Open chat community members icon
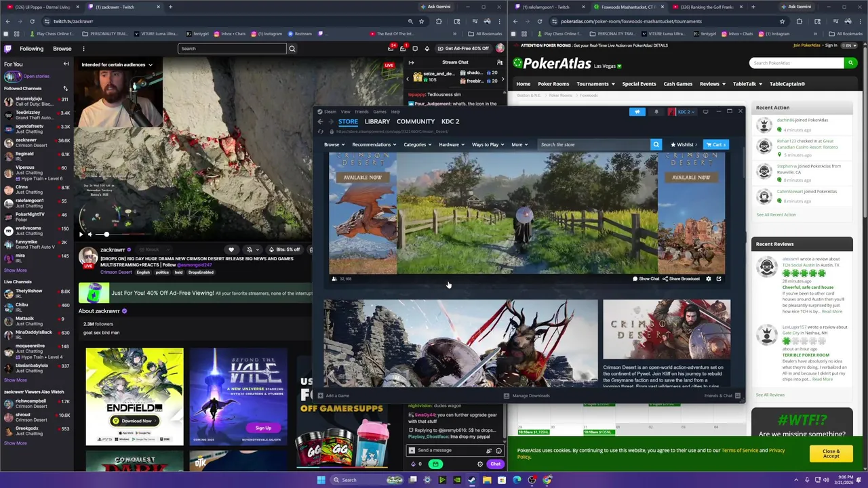This screenshot has height=488, width=868. 498,62
